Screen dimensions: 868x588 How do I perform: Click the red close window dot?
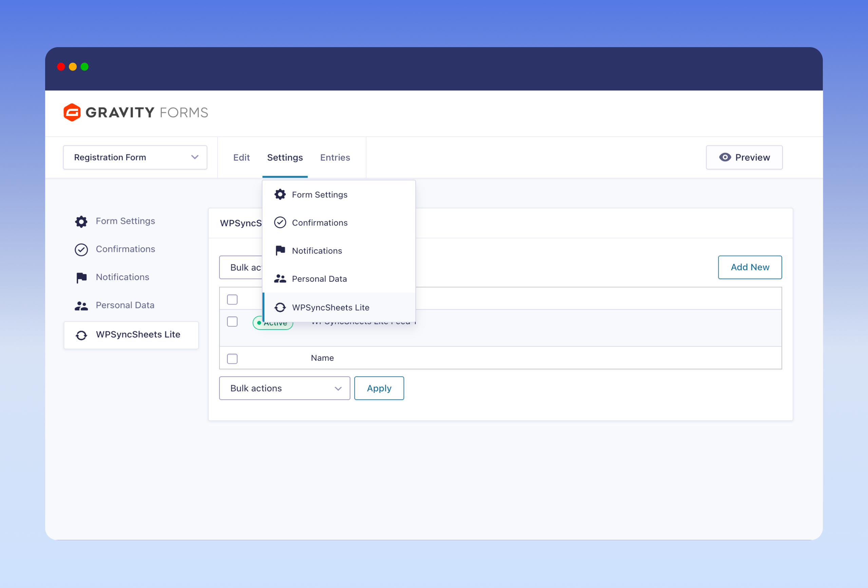61,67
